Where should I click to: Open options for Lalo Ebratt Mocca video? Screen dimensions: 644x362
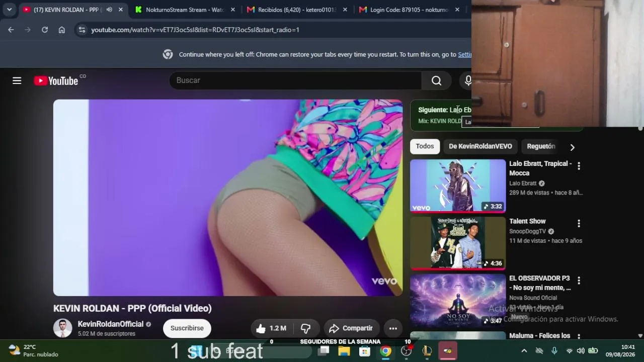[579, 165]
